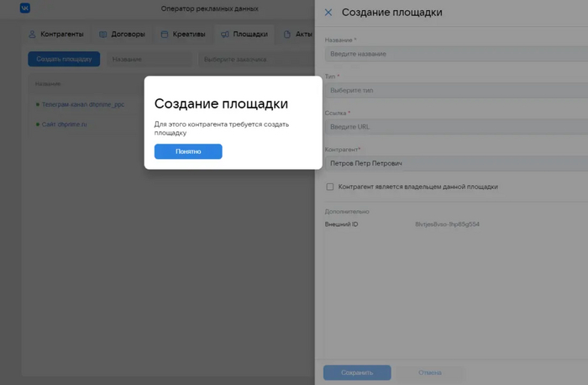Image resolution: width=588 pixels, height=385 pixels.
Task: Click the Название column header
Action: pyautogui.click(x=48, y=84)
